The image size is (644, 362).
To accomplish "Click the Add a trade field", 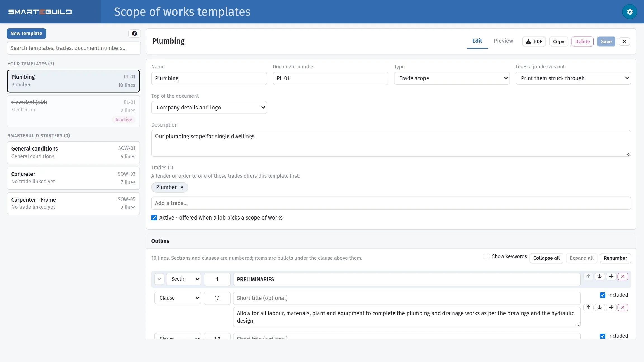I will [391, 203].
